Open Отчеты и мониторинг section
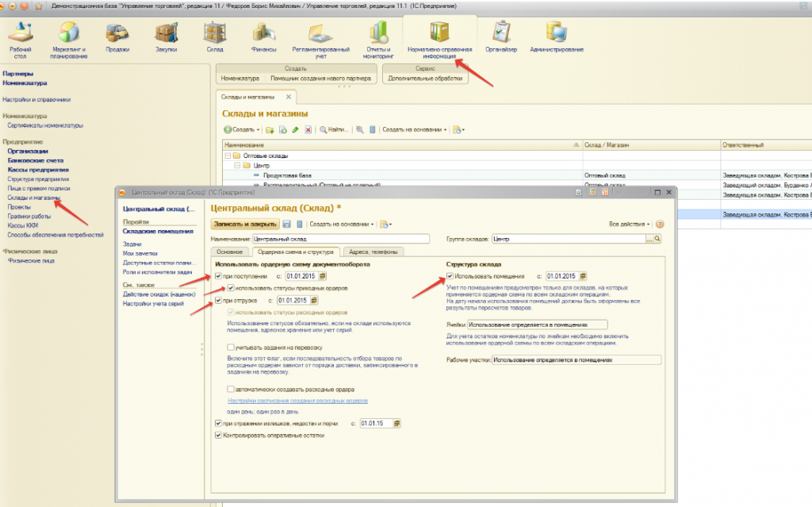The image size is (812, 507). pyautogui.click(x=378, y=40)
